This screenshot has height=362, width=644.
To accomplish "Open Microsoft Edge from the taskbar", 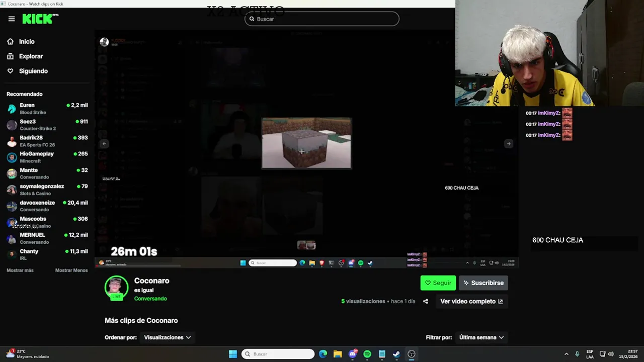I will (x=323, y=354).
